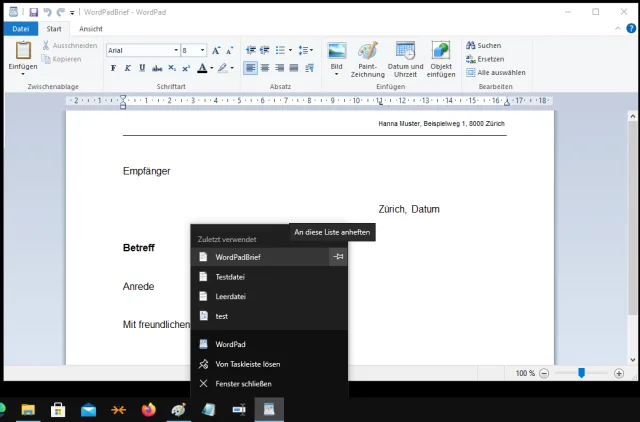Toggle bold formatting

point(113,68)
